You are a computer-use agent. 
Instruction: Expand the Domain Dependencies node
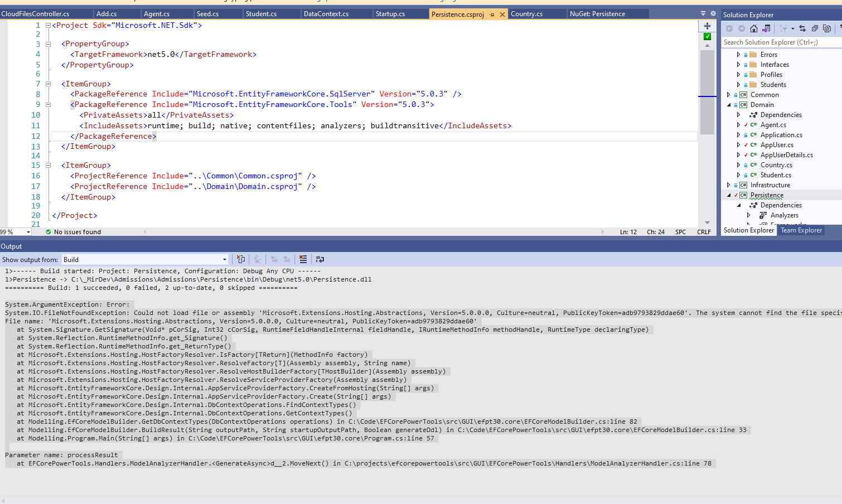737,114
